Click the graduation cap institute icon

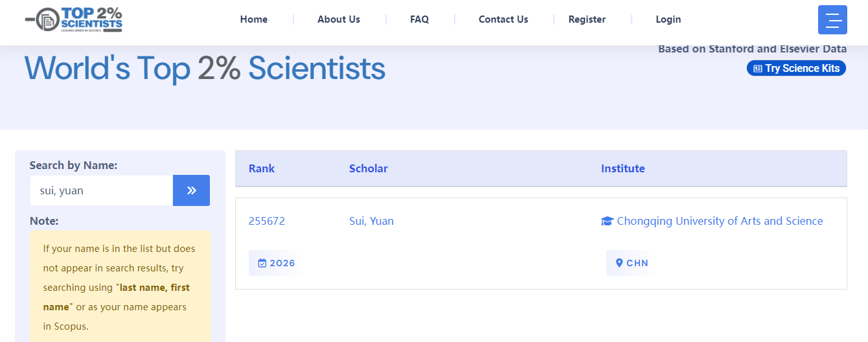(607, 222)
